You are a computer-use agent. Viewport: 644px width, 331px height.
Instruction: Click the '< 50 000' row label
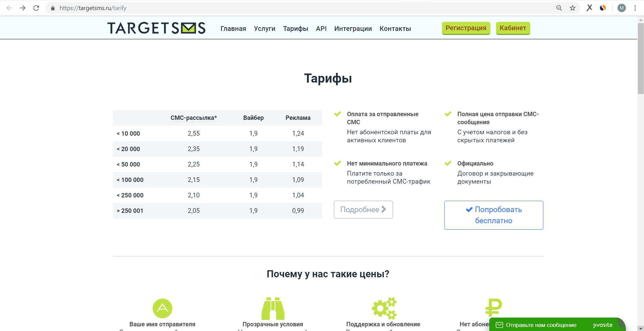(128, 164)
